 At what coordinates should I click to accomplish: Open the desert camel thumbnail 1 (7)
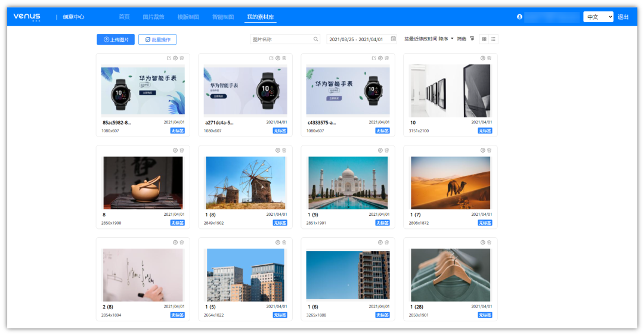(450, 182)
